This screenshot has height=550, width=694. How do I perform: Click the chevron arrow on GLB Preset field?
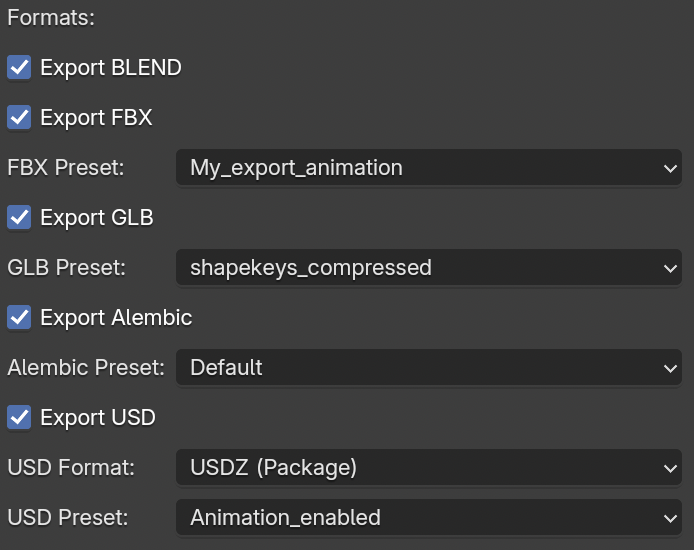point(670,269)
